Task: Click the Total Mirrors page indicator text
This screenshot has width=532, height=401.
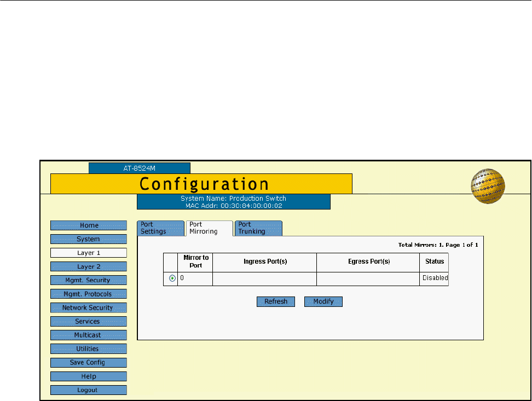Action: click(x=438, y=245)
